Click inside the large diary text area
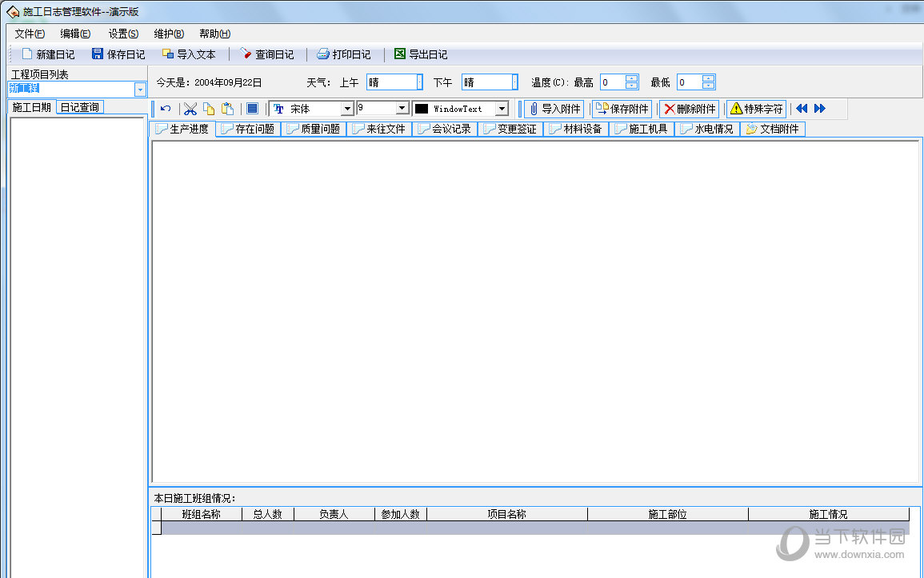Image resolution: width=924 pixels, height=578 pixels. tap(535, 312)
